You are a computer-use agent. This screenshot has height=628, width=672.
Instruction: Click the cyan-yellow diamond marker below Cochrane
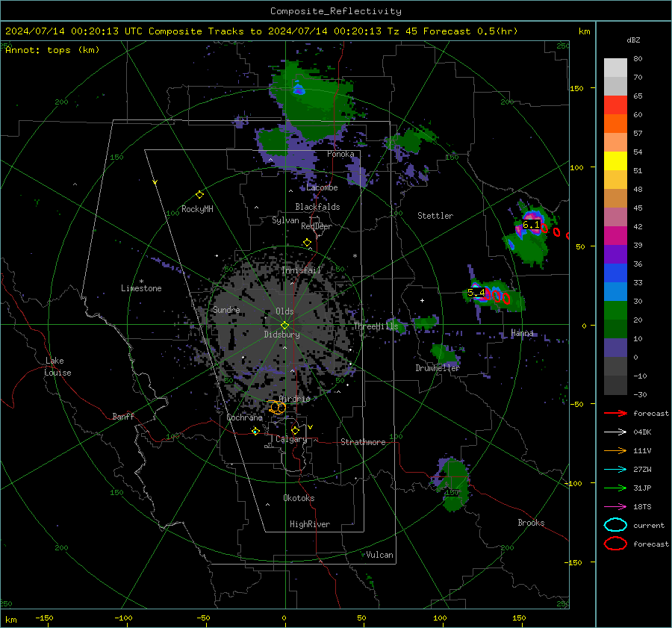(x=255, y=432)
